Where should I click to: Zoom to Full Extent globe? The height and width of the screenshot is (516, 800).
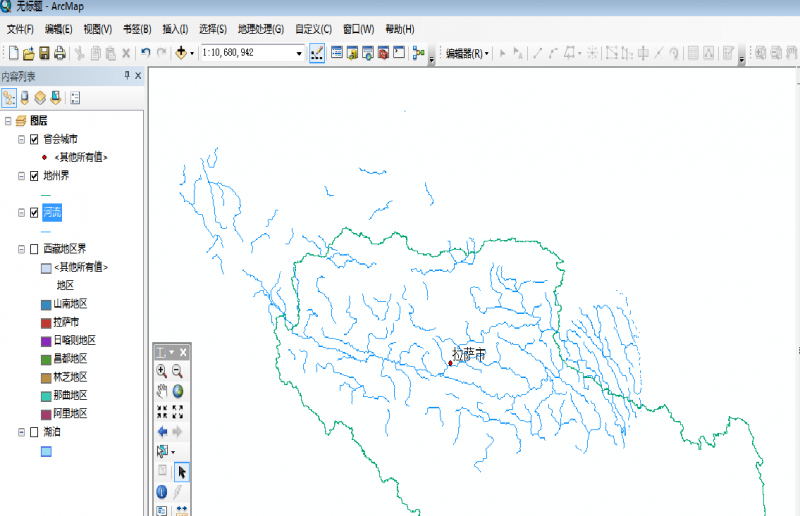178,391
